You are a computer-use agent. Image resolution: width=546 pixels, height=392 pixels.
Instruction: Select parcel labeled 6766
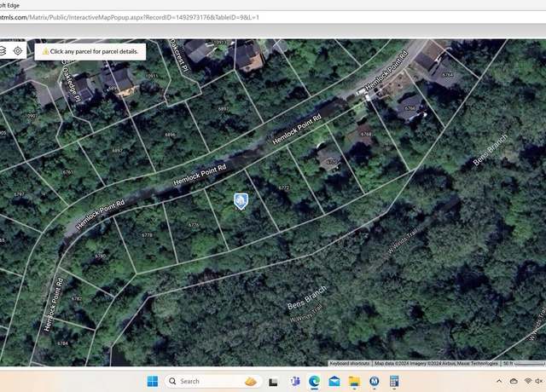point(409,108)
